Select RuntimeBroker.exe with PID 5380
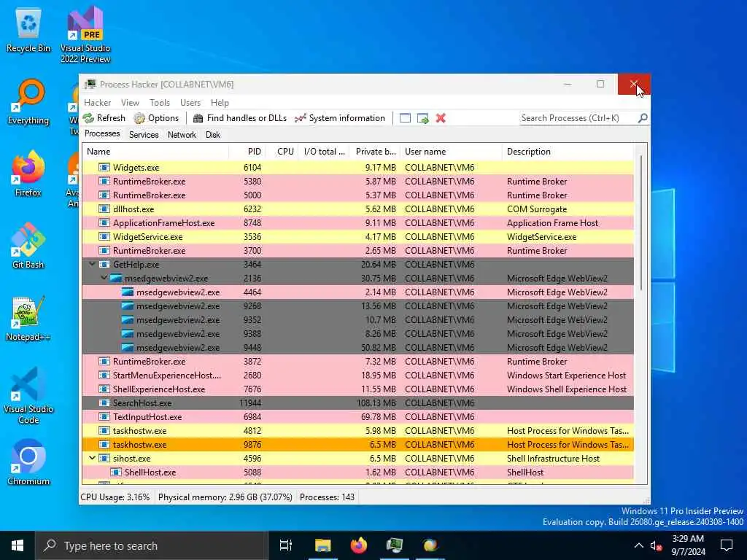 coord(357,181)
